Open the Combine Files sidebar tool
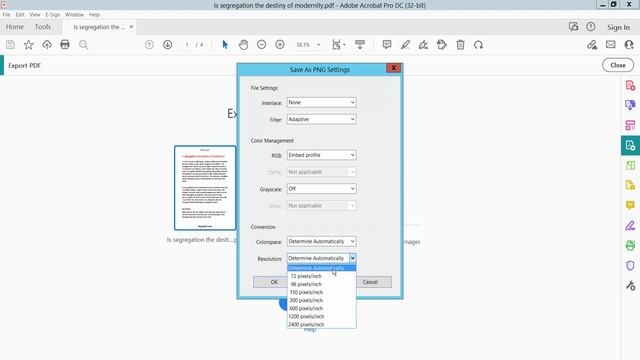The height and width of the screenshot is (360, 640). (x=630, y=105)
